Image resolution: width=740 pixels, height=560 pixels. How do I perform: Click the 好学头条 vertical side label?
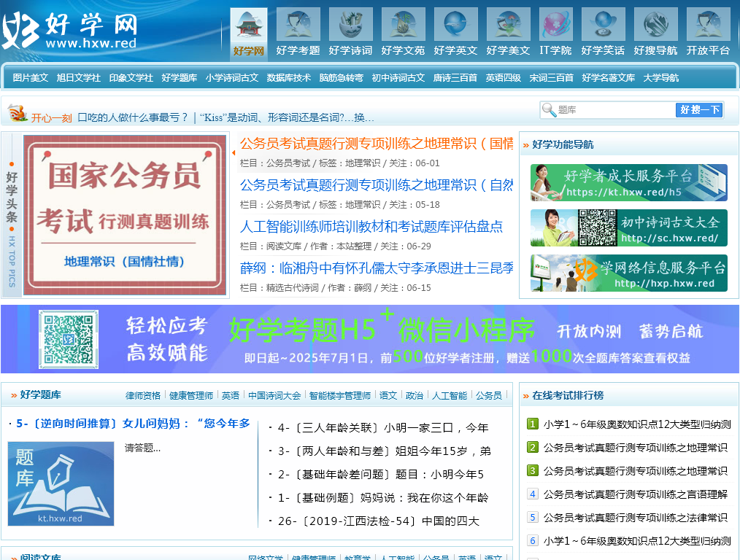click(12, 197)
